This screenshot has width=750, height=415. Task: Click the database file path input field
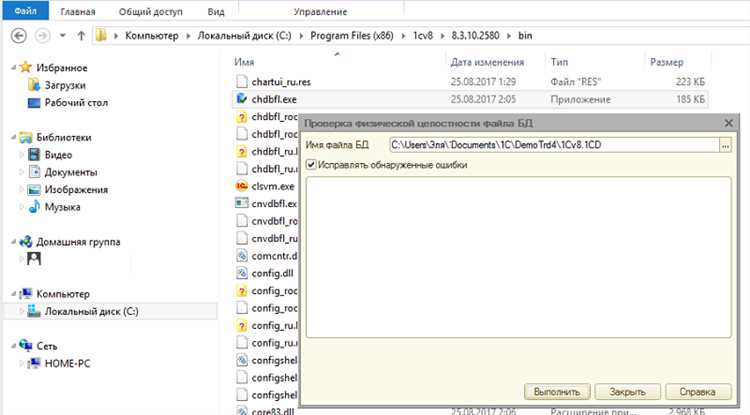554,145
